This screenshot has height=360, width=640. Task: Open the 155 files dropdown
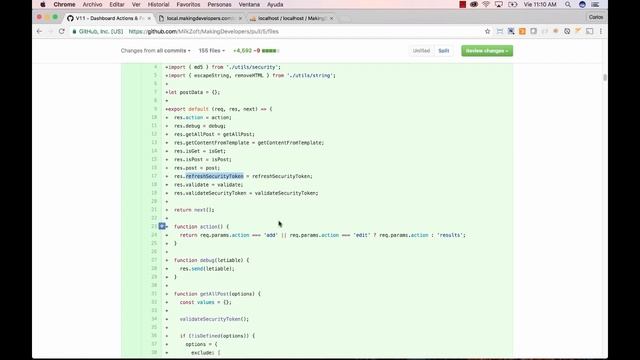211,51
